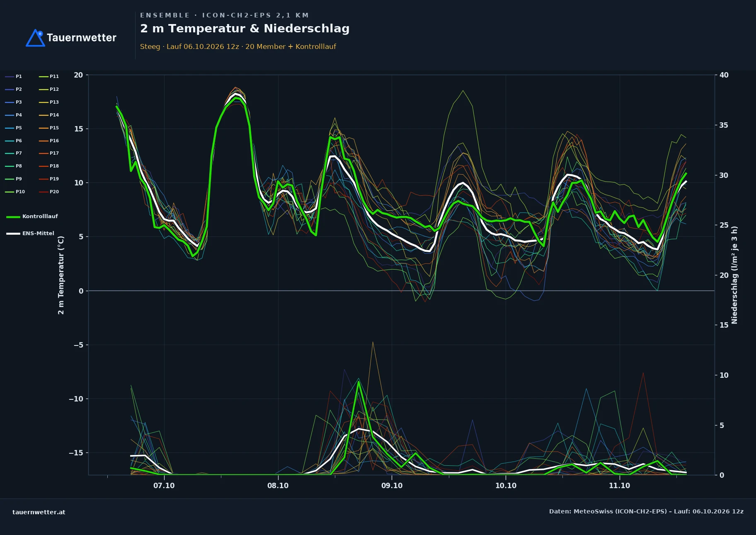Click member P11 in the legend
Image resolution: width=756 pixels, height=535 pixels.
point(49,76)
